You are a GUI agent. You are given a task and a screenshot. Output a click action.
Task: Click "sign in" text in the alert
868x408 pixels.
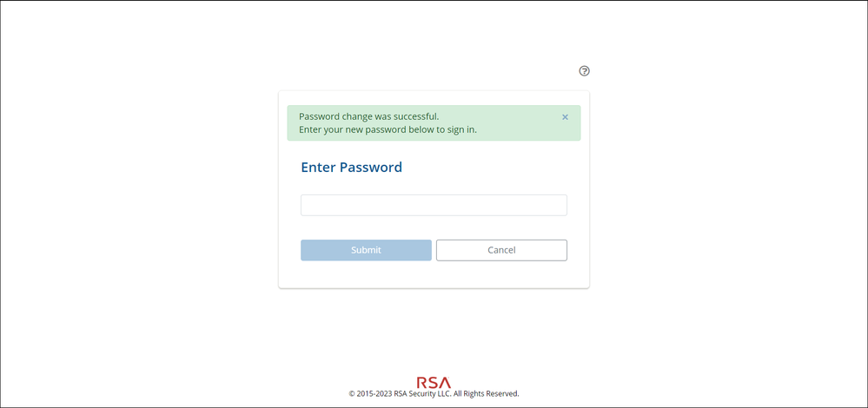459,130
